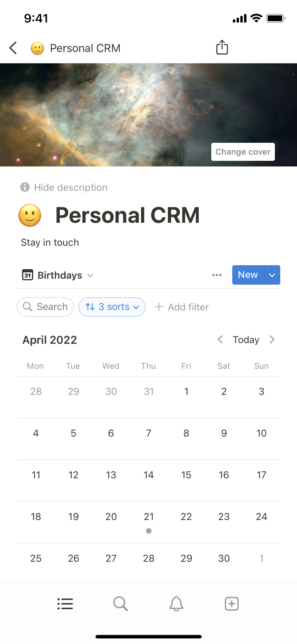297x644 pixels.
Task: Click Change cover button
Action: [x=243, y=152]
